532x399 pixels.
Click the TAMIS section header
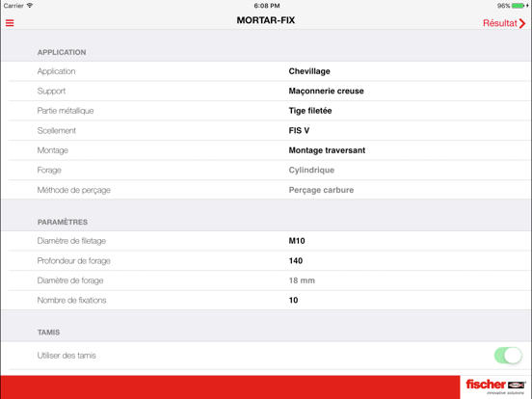tap(48, 332)
